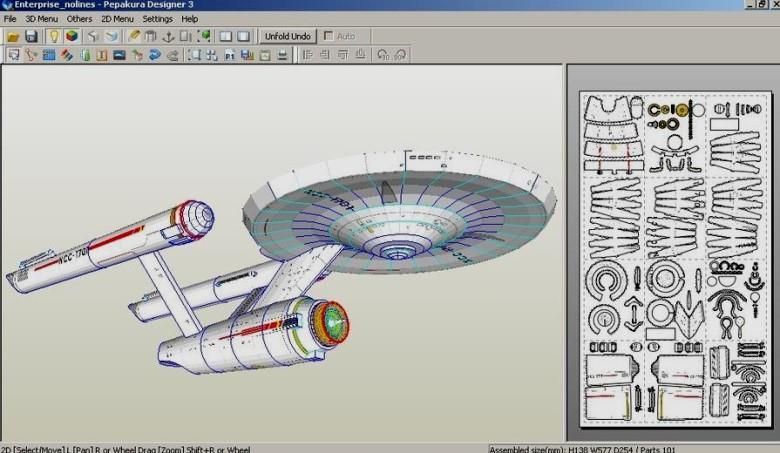Click the split two-pane window layout icon
Viewport: 780px width, 453px height.
[225, 36]
